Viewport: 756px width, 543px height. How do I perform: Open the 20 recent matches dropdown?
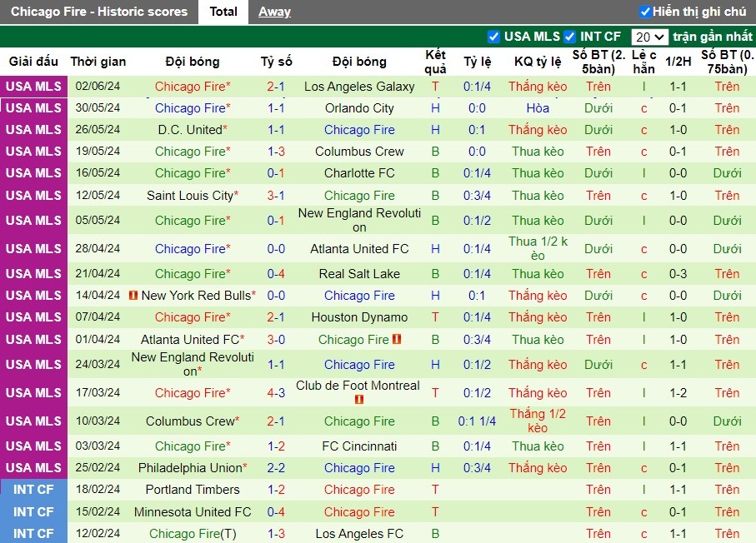click(649, 37)
